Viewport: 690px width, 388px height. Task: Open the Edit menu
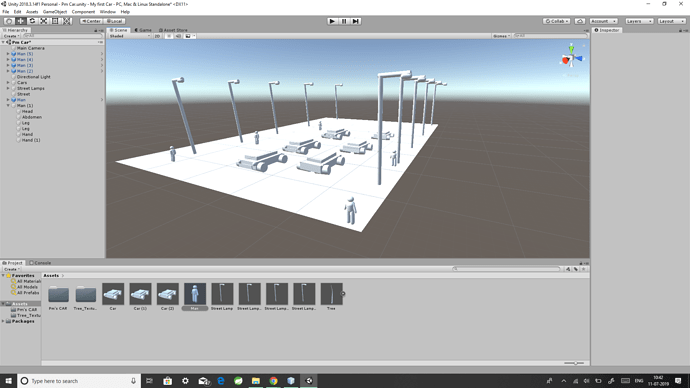click(17, 12)
